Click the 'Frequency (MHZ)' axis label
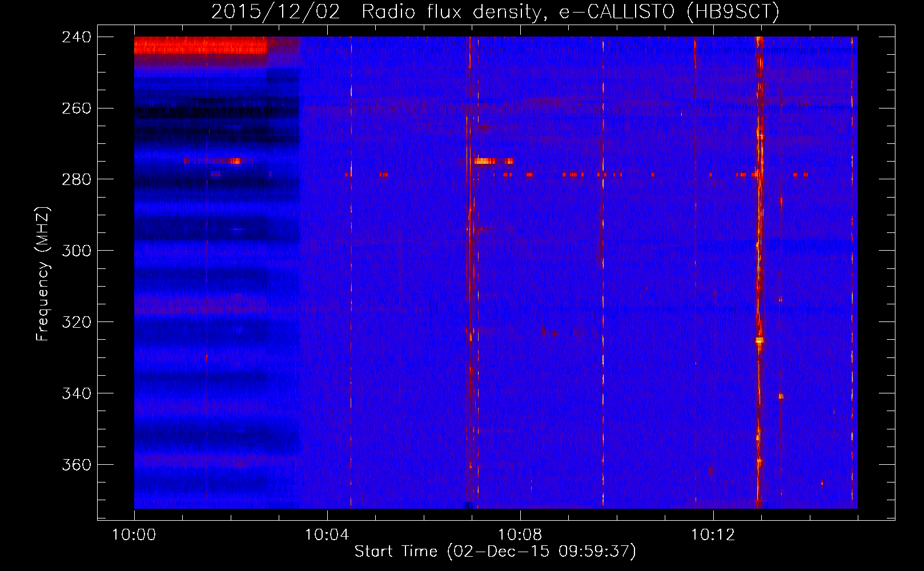 pyautogui.click(x=43, y=274)
